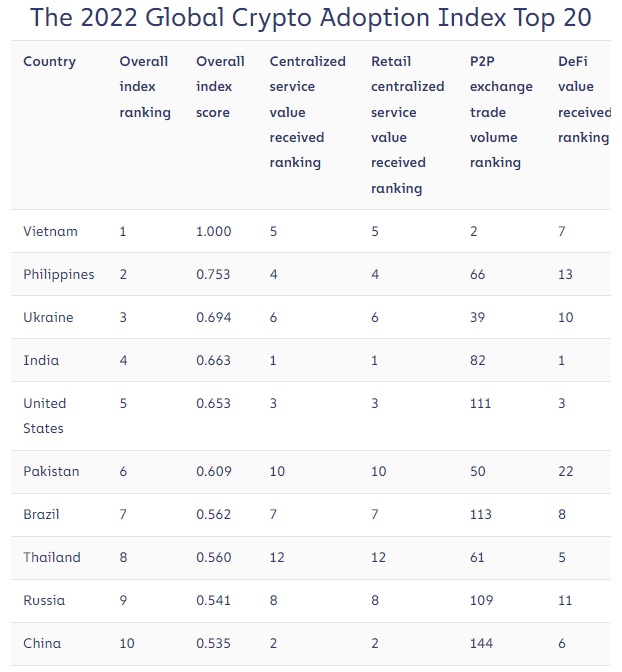The height and width of the screenshot is (672, 622).
Task: Click the Retail centralized service value header
Action: pyautogui.click(x=407, y=125)
